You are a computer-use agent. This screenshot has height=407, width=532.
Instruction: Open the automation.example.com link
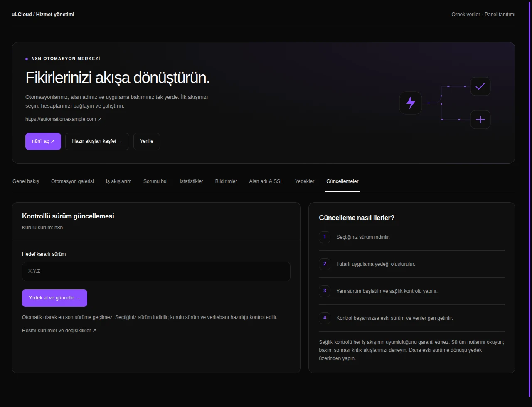tap(63, 119)
